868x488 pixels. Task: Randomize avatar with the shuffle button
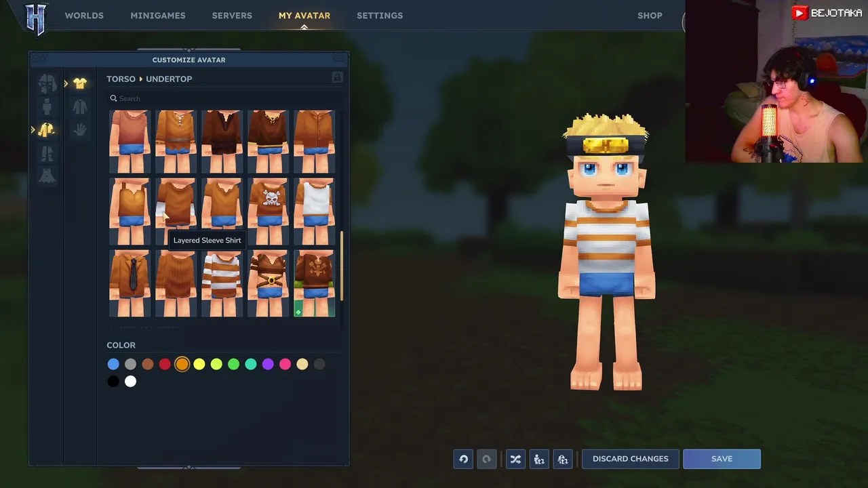pyautogui.click(x=515, y=459)
